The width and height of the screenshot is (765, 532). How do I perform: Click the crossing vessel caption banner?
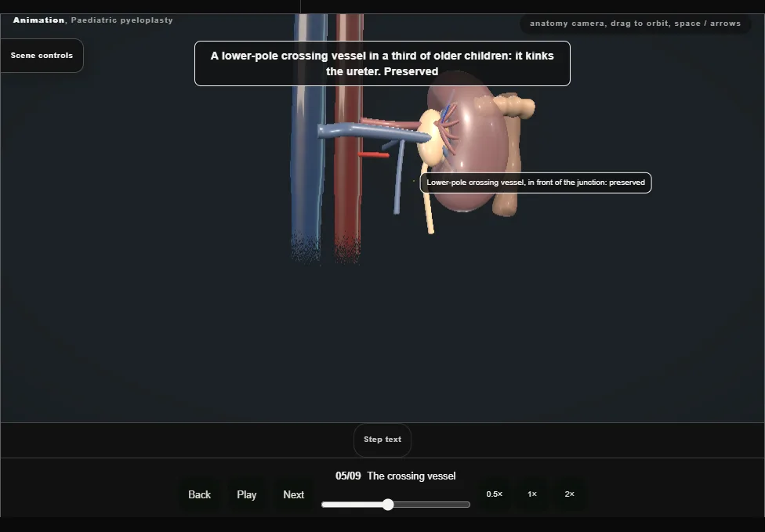tap(382, 63)
